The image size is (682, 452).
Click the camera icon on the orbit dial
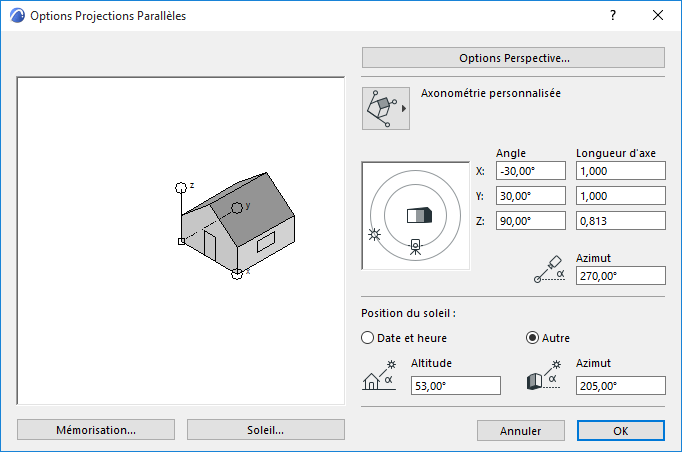point(415,244)
